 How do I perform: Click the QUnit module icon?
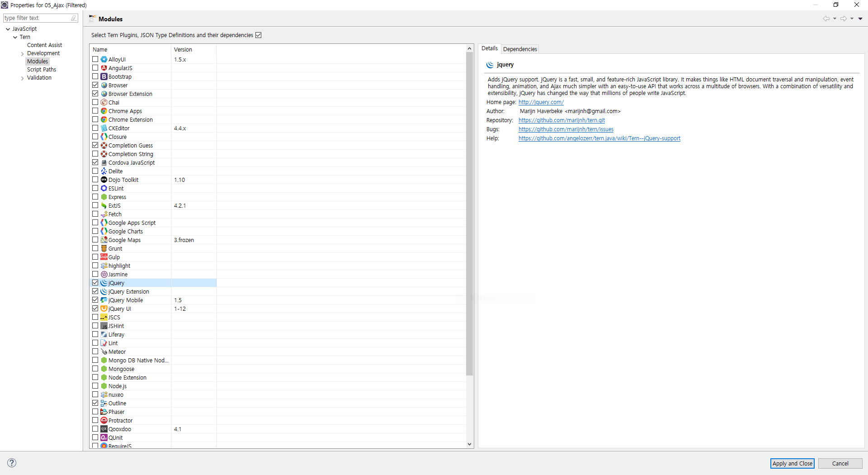pyautogui.click(x=104, y=437)
